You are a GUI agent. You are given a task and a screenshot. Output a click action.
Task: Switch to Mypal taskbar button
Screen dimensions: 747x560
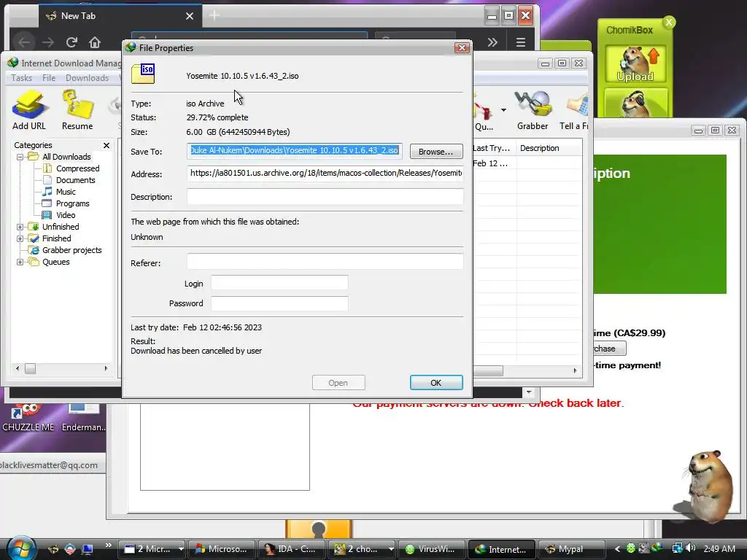pyautogui.click(x=570, y=549)
